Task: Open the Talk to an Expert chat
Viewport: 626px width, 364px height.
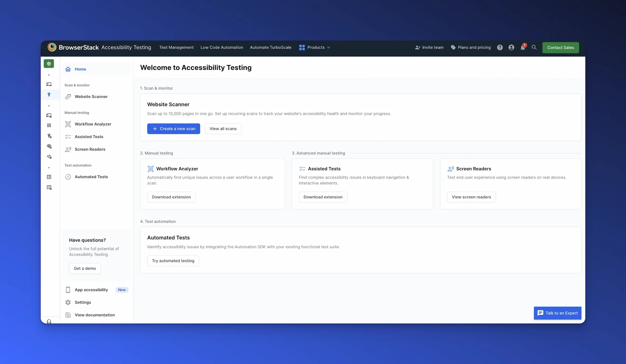Action: 557,313
